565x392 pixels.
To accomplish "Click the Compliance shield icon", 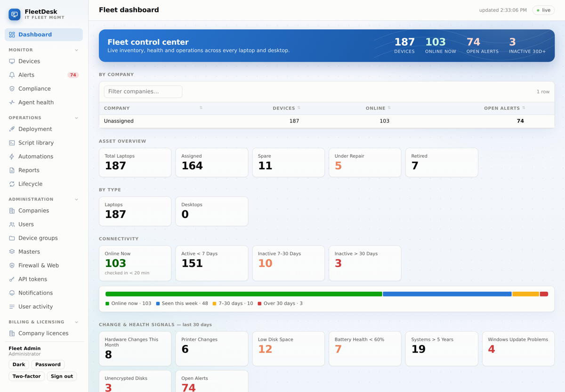I will pos(12,88).
